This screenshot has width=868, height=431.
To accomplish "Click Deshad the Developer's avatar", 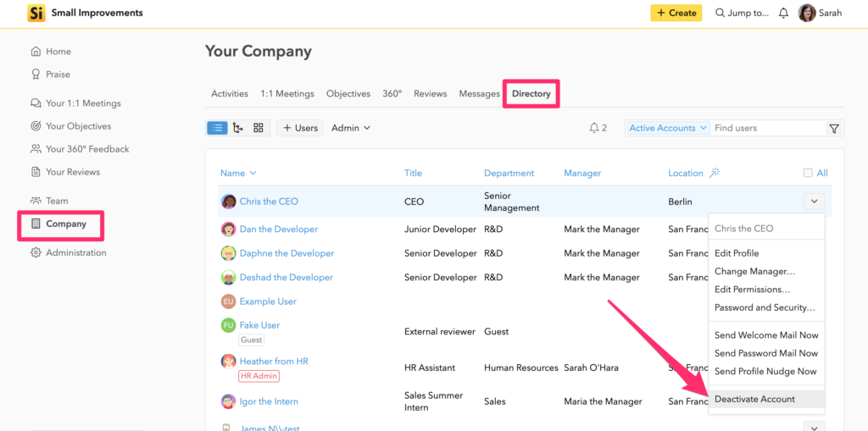I will click(x=229, y=277).
